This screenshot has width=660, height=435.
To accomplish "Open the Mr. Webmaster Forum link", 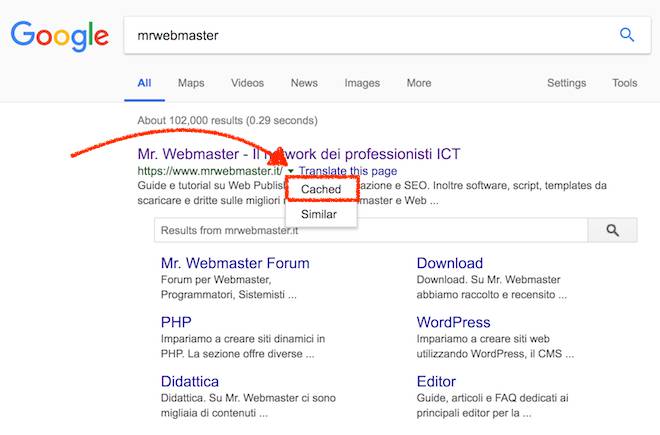I will point(232,264).
